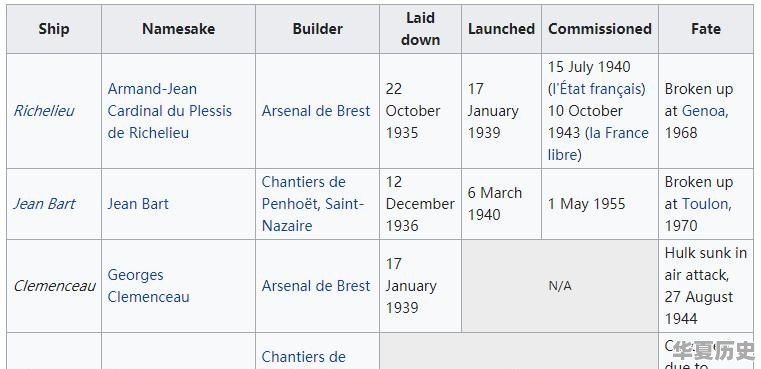Viewport: 761px width, 369px height.
Task: Open Chantiers de Penhoët, Saint-Nazaire link
Action: click(x=313, y=204)
